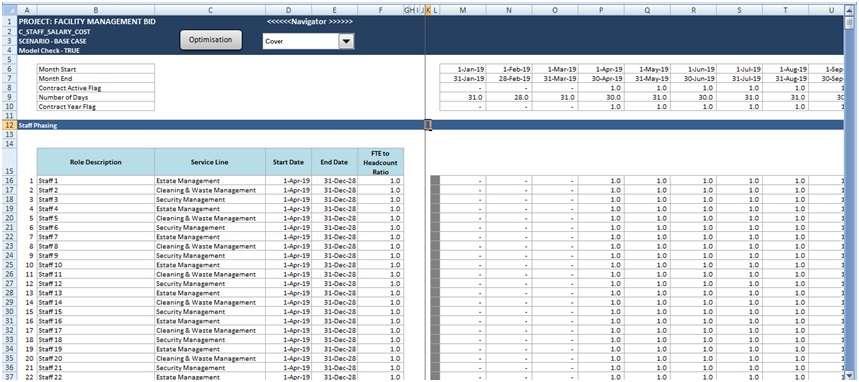Click the 'Start Date' table header

[289, 162]
